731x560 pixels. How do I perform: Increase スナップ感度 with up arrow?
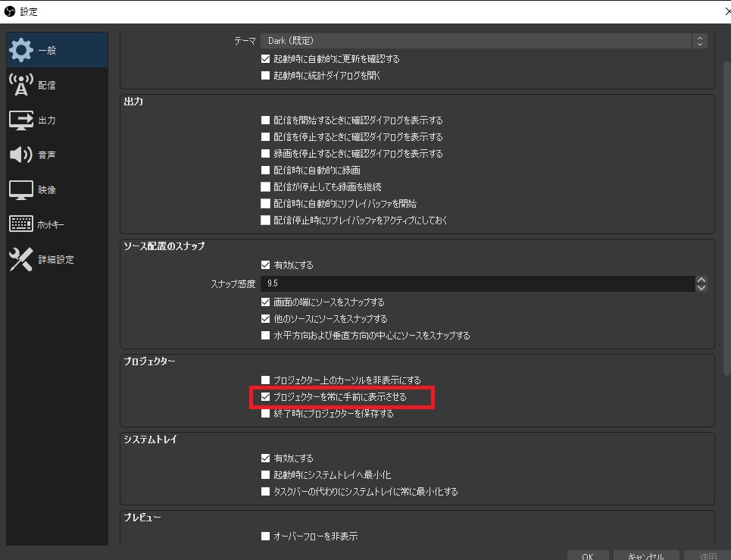tap(701, 280)
